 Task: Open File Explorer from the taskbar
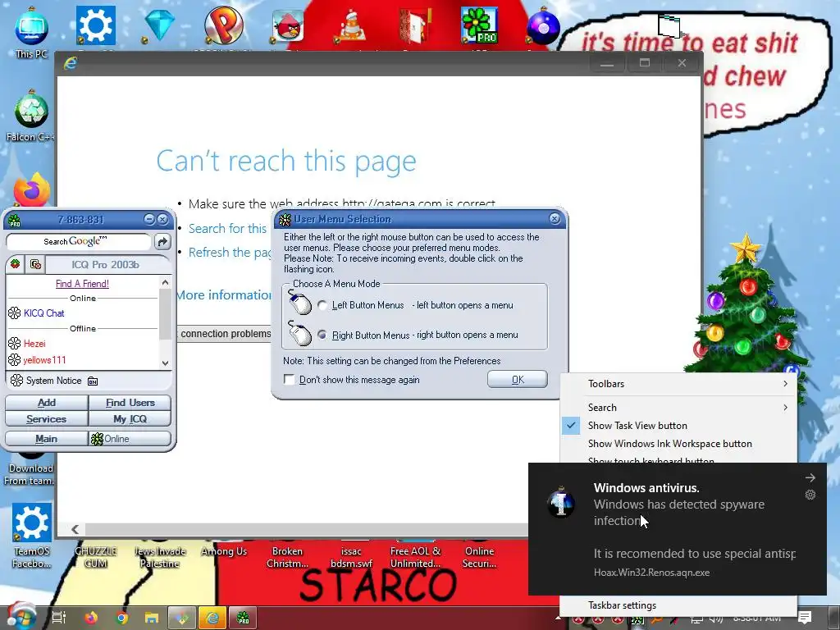152,618
